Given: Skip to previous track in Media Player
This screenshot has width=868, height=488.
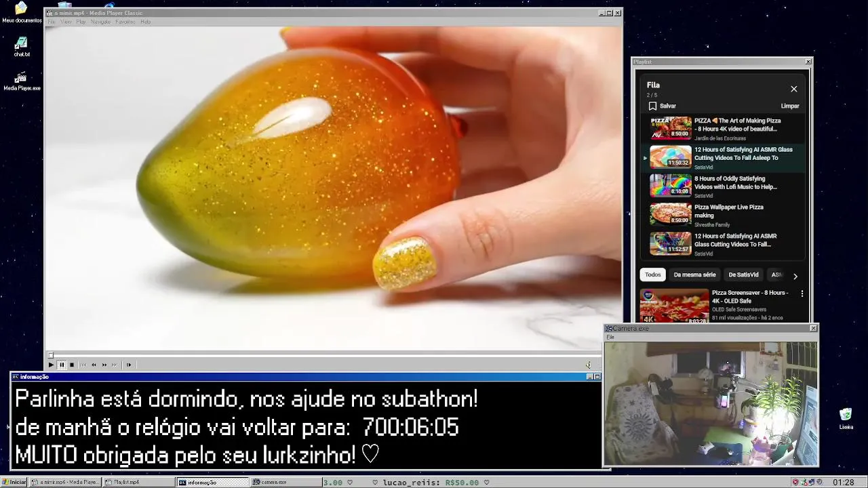Looking at the screenshot, I should [83, 365].
